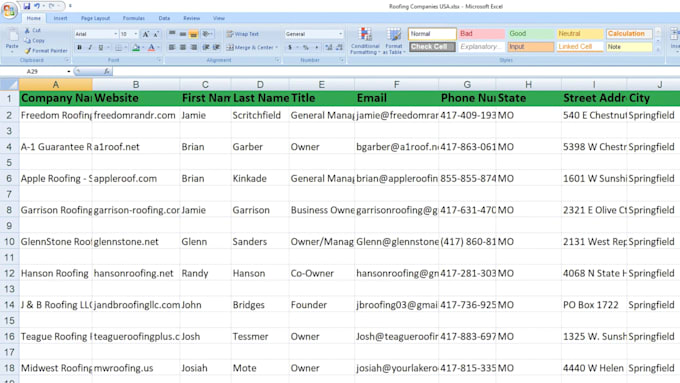Click the Name Box showing A29
Image resolution: width=680 pixels, height=383 pixels.
tap(34, 71)
